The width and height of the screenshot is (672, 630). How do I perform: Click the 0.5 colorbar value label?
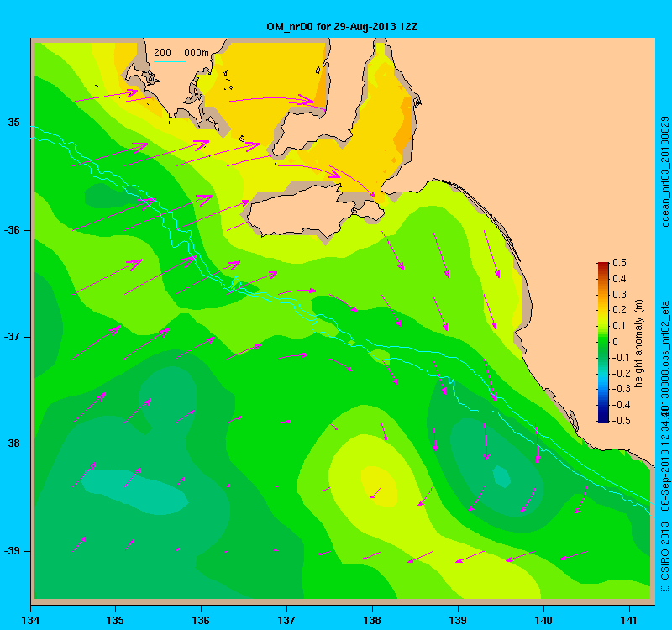click(x=619, y=263)
